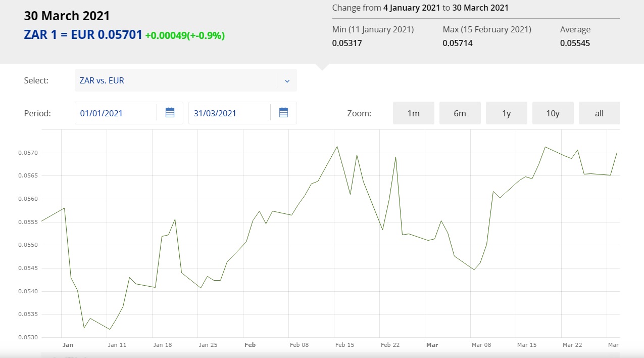Click the Min value 0.05317
644x358 pixels.
[347, 43]
